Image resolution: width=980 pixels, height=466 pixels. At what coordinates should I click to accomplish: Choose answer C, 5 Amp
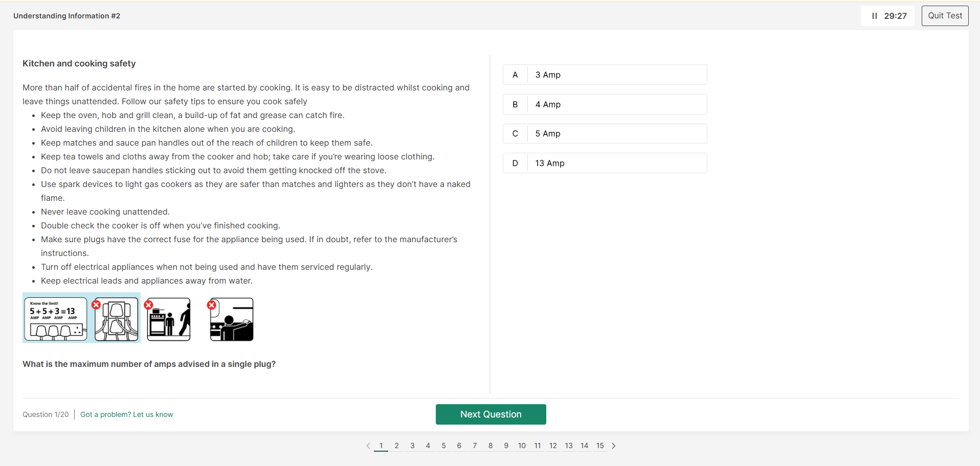[x=605, y=133]
